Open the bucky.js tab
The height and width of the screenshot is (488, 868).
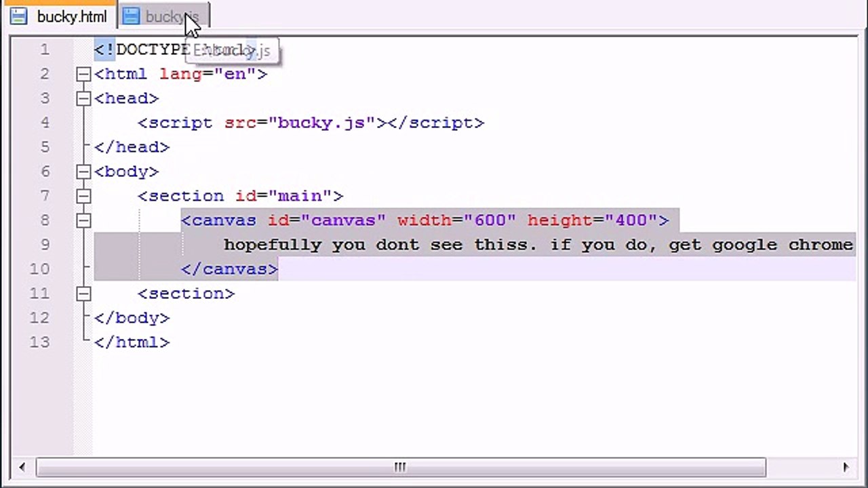click(x=163, y=16)
